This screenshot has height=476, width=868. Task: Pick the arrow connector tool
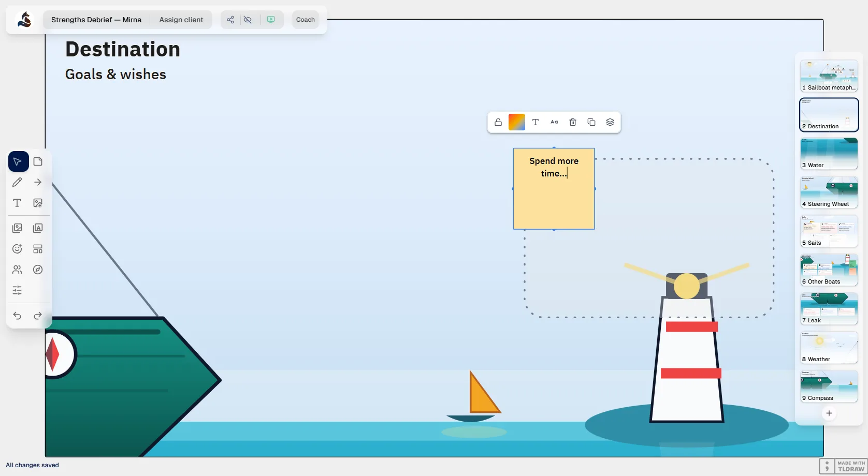point(38,182)
